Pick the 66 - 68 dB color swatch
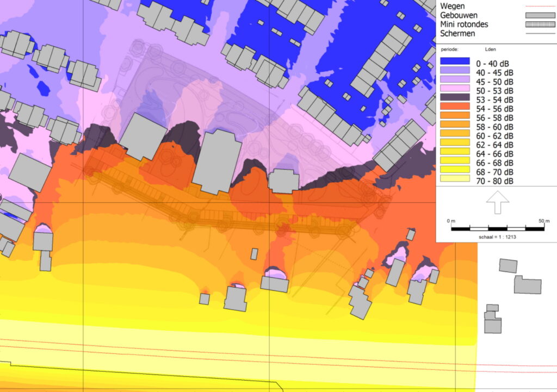The height and width of the screenshot is (392, 557). click(455, 160)
